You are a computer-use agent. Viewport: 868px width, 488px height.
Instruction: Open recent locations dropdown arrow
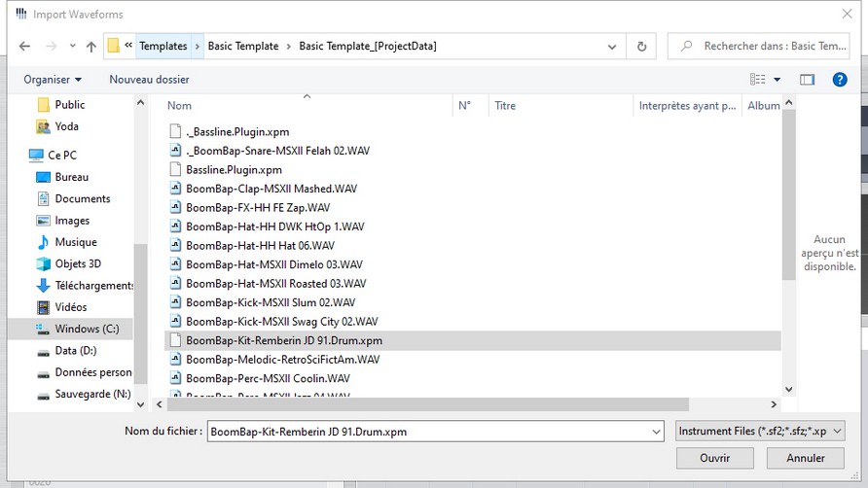[73, 46]
